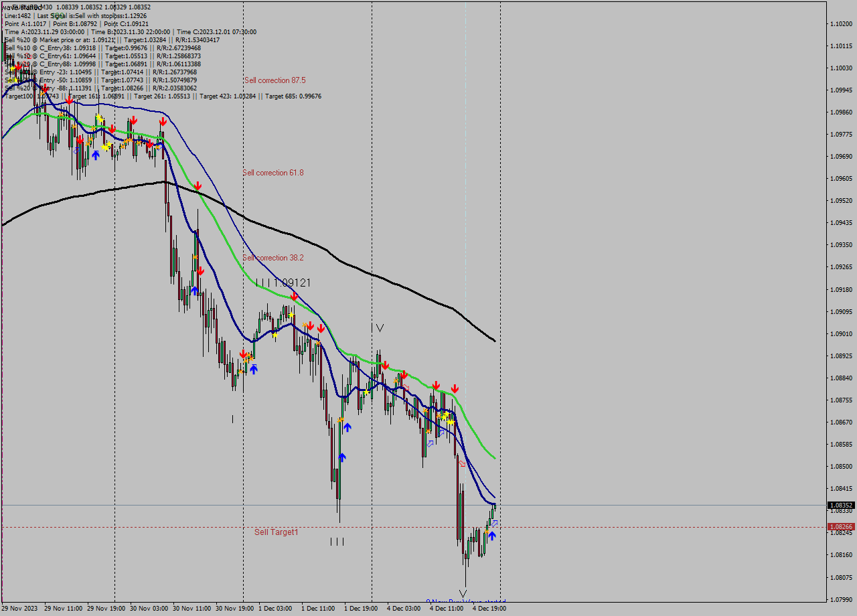
Task: Click the I I I 1.09121 point C marker
Action: pos(281,283)
